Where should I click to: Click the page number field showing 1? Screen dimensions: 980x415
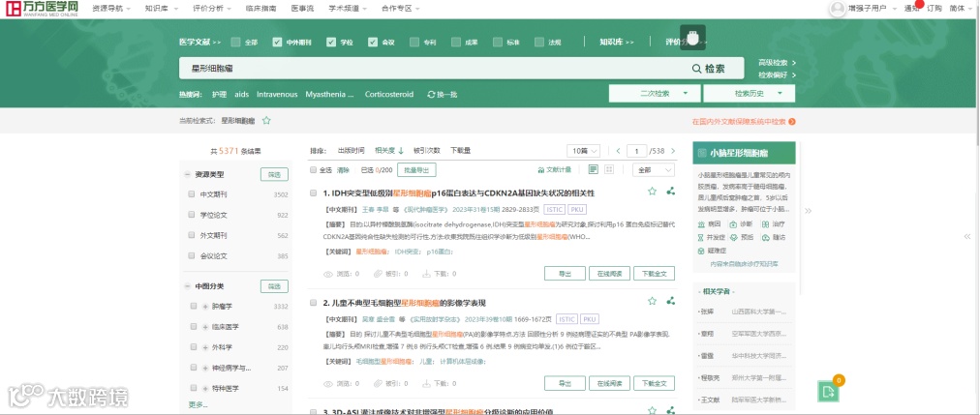click(x=636, y=151)
